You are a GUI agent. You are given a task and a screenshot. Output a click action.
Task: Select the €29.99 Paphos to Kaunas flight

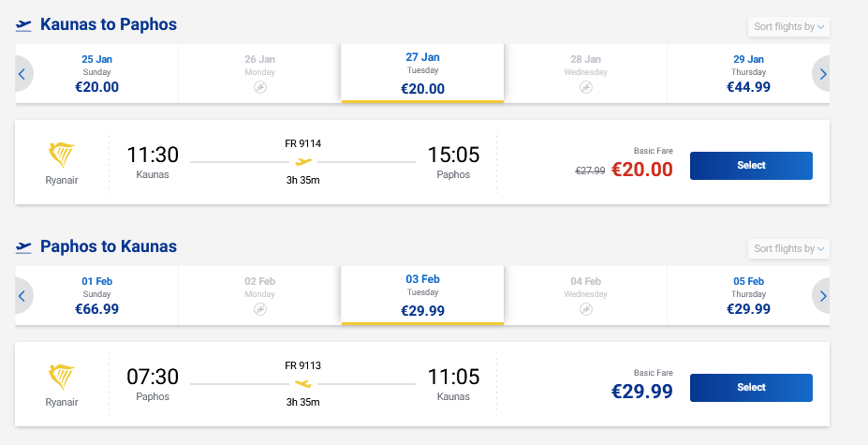[x=751, y=388]
